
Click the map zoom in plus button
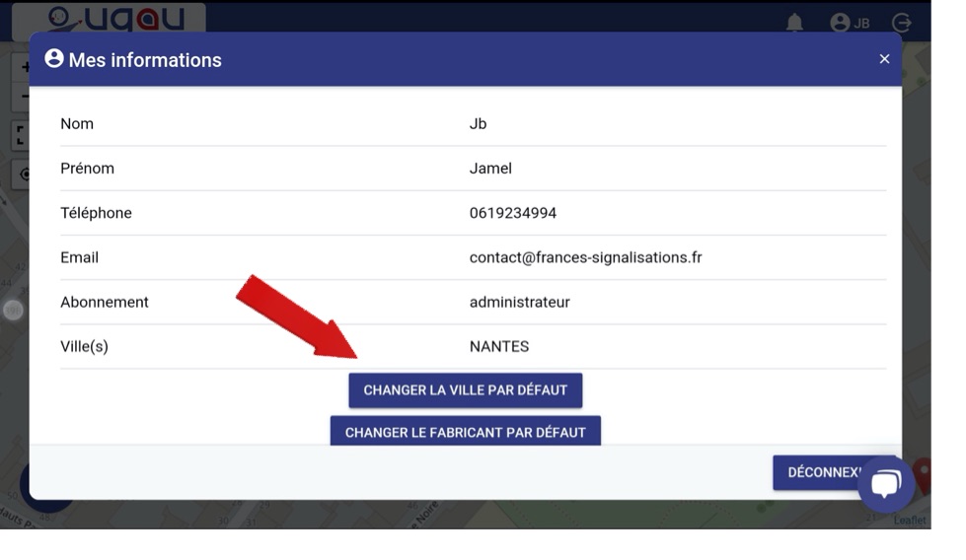coord(25,66)
